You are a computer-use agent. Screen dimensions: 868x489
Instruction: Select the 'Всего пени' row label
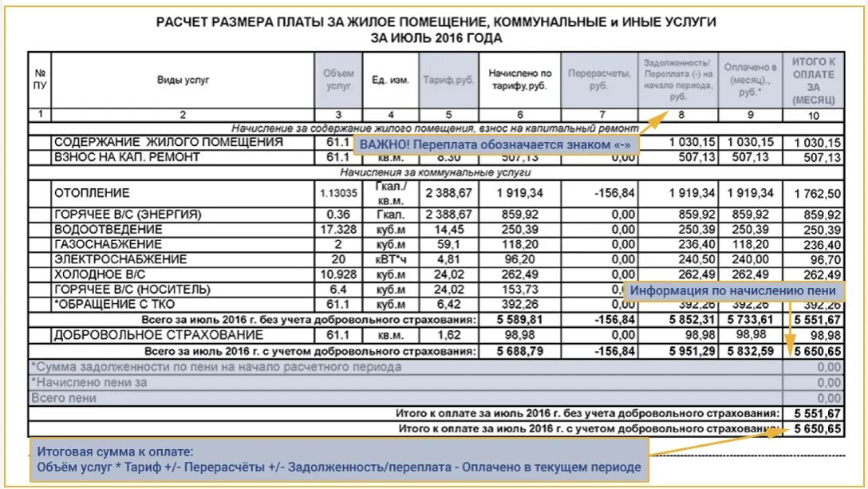64,398
